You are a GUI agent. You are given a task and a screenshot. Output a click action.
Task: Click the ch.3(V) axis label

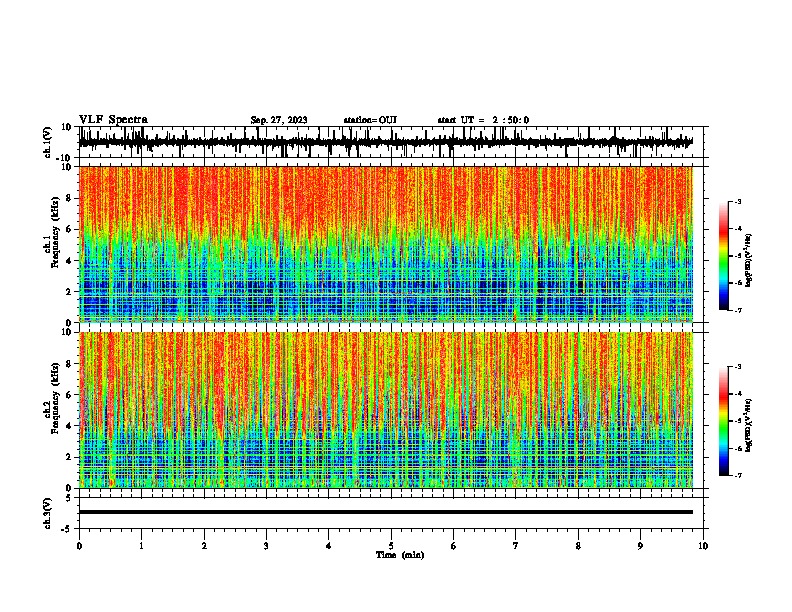[x=48, y=513]
